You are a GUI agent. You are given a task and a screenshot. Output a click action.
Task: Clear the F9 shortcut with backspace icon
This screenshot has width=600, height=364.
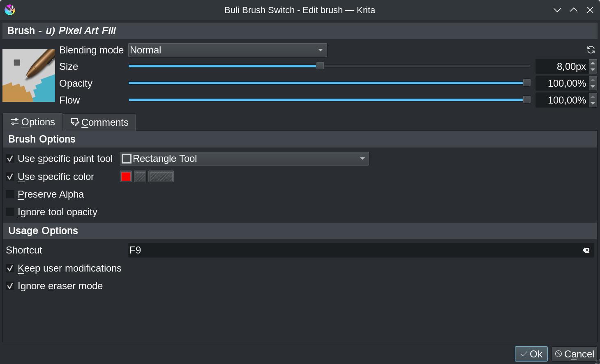tap(586, 250)
